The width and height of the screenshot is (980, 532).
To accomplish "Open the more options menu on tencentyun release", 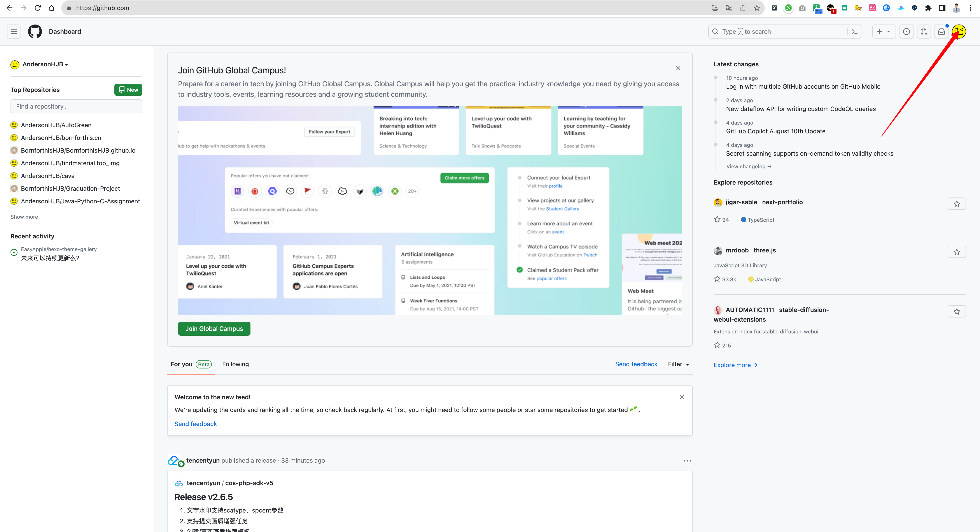I will [x=688, y=461].
